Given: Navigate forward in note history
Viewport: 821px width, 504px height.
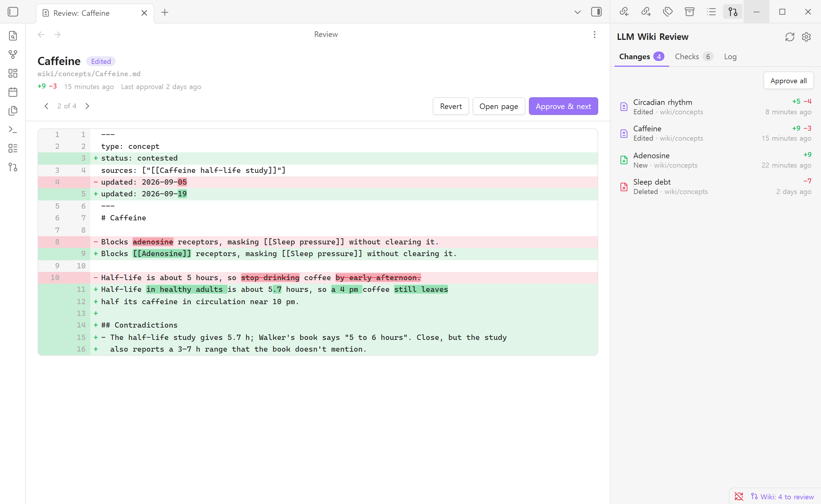Looking at the screenshot, I should (x=57, y=35).
